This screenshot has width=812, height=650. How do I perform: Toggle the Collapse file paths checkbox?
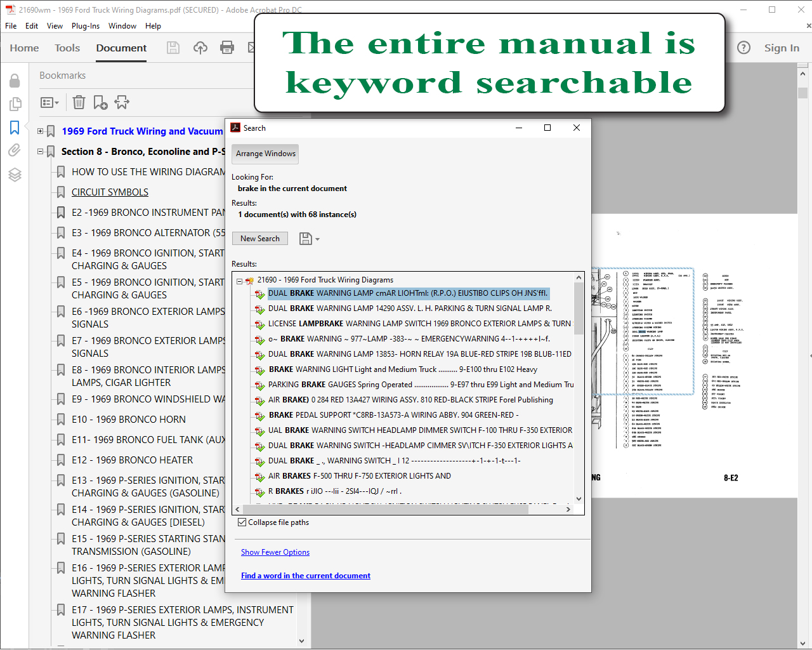pyautogui.click(x=242, y=522)
